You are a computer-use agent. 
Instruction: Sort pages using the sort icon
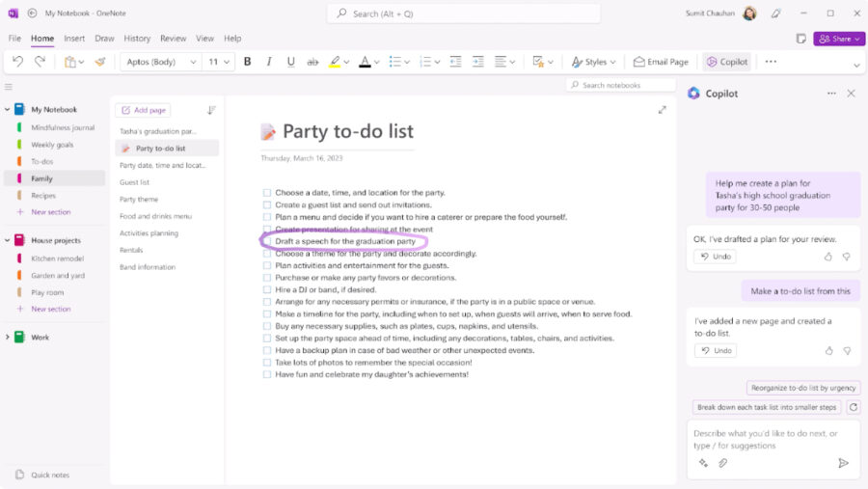tap(211, 110)
